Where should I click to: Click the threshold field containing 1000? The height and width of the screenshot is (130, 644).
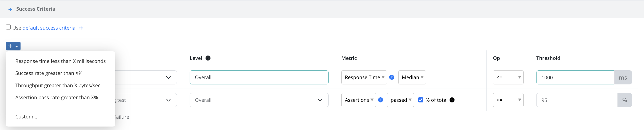(575, 77)
